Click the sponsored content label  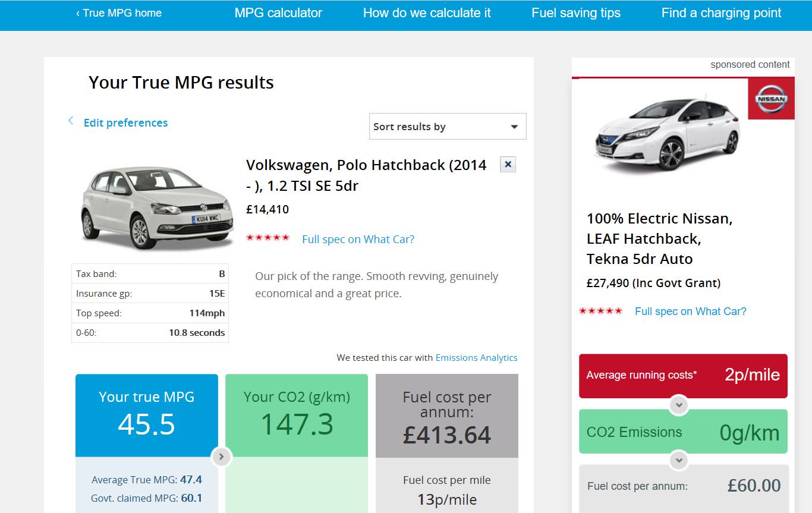pyautogui.click(x=750, y=65)
